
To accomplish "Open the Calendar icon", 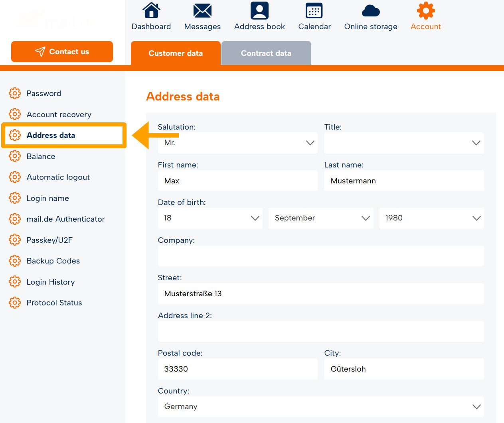I will coord(314,11).
